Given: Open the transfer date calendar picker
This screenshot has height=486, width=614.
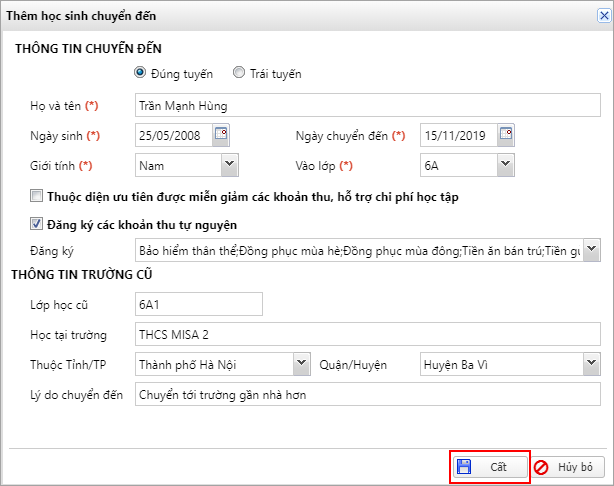Looking at the screenshot, I should click(x=506, y=134).
